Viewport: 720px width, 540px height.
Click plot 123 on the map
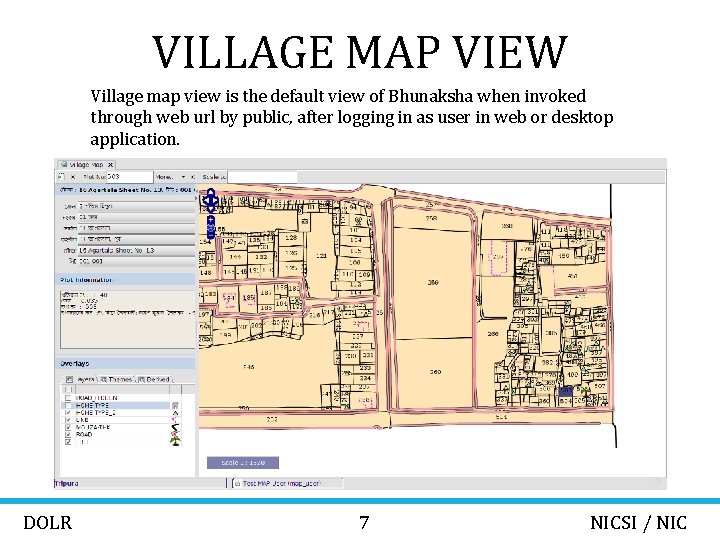pyautogui.click(x=321, y=255)
